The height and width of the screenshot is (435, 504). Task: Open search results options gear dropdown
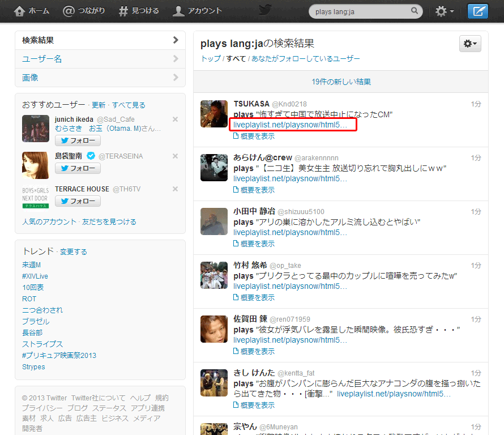click(470, 44)
